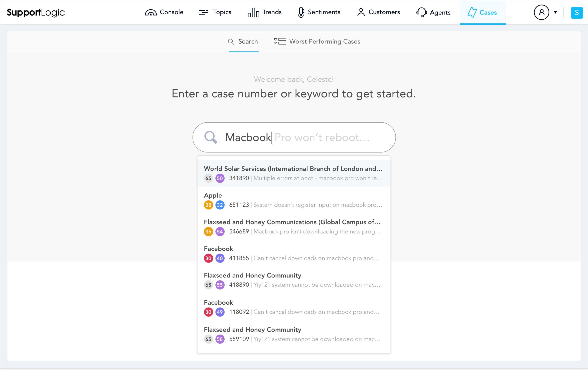Image resolution: width=588 pixels, height=371 pixels.
Task: Click gray 65 badge on case 559109
Action: click(x=208, y=339)
